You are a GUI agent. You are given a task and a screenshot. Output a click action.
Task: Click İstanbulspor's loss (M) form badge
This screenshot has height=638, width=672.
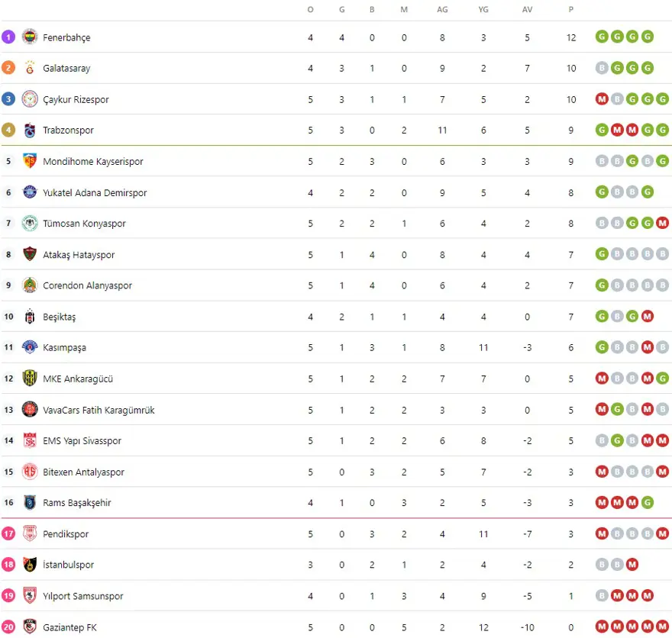point(632,565)
